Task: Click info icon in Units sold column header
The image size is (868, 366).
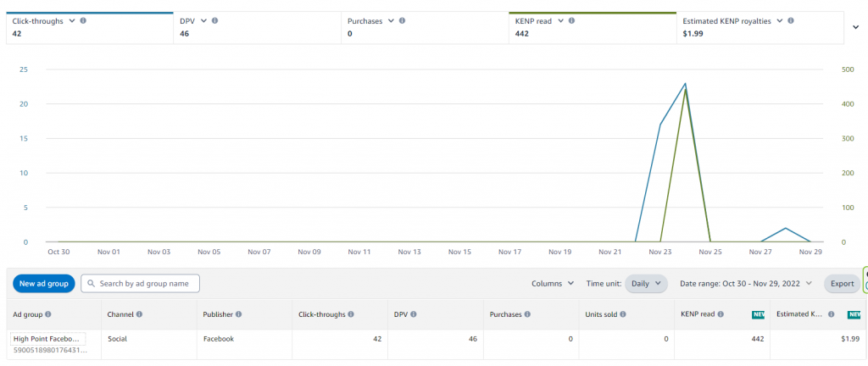Action: 623,314
